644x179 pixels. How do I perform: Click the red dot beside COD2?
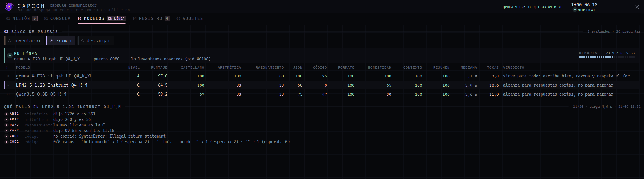pos(7,142)
